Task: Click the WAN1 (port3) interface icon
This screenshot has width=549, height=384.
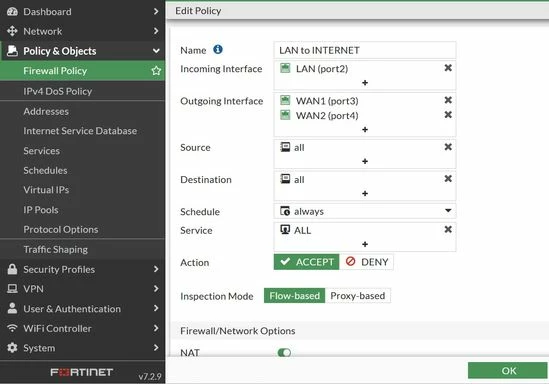Action: coord(285,100)
